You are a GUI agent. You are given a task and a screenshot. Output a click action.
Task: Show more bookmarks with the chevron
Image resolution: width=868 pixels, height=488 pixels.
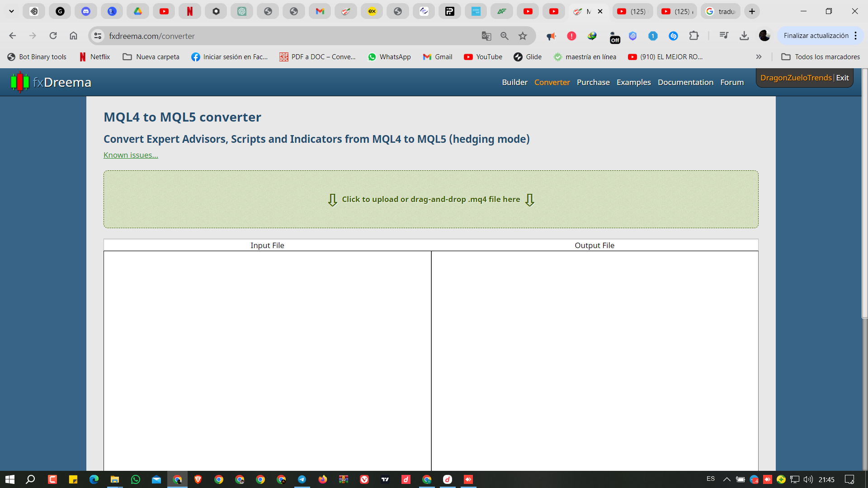pos(759,56)
